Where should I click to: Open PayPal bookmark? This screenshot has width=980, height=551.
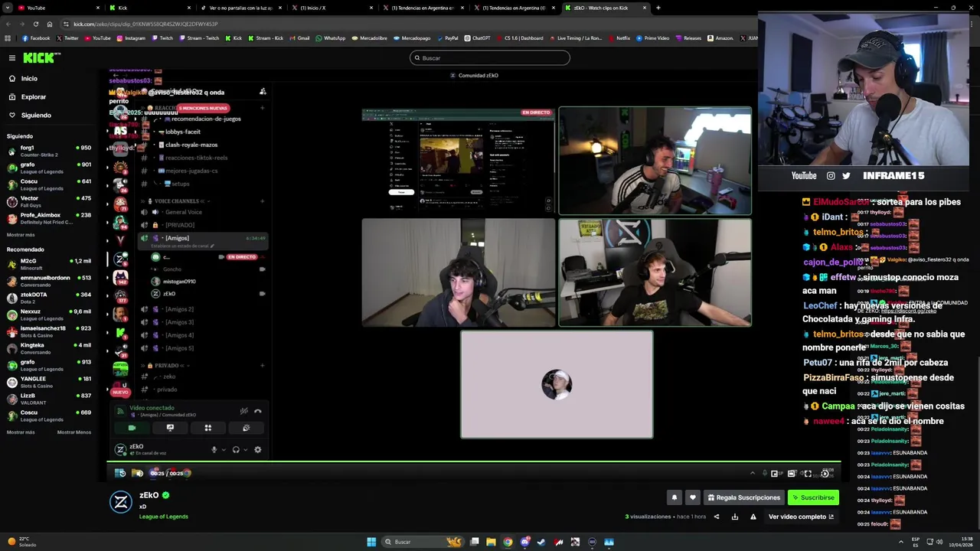447,38
